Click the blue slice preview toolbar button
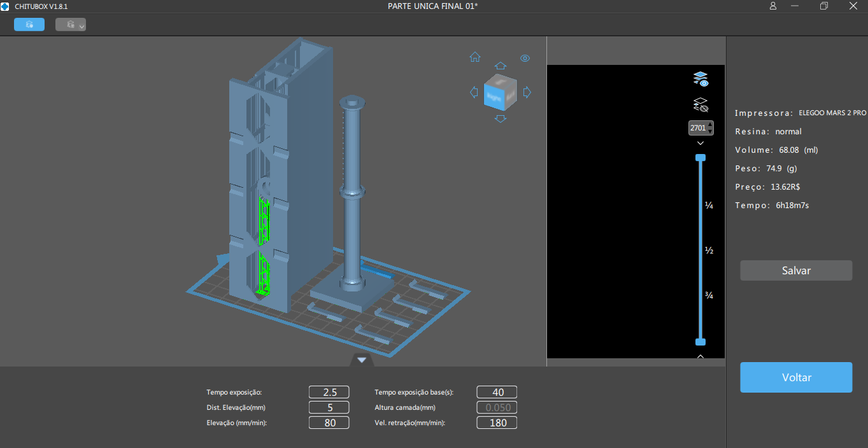The width and height of the screenshot is (868, 448). (29, 25)
